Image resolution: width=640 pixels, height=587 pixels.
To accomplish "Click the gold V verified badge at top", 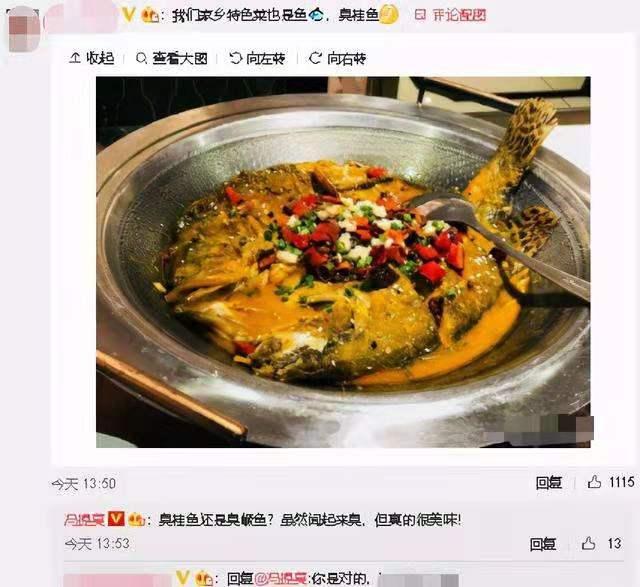I will (x=129, y=15).
